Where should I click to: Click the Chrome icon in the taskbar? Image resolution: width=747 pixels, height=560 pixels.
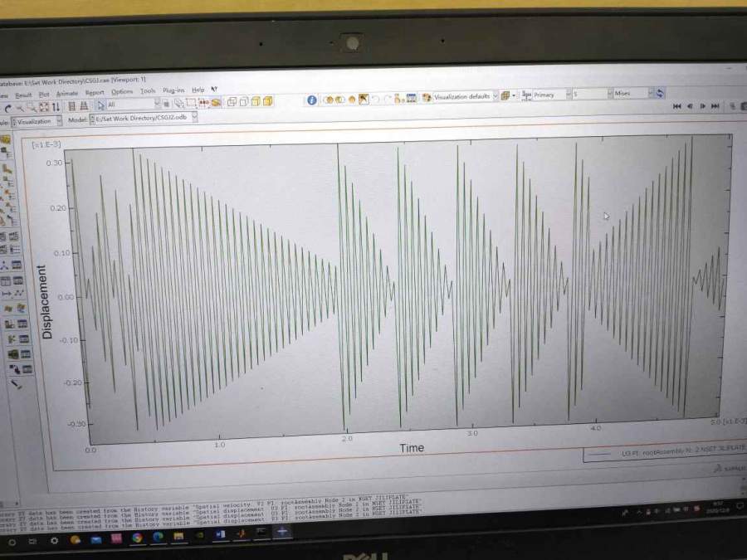pos(136,538)
